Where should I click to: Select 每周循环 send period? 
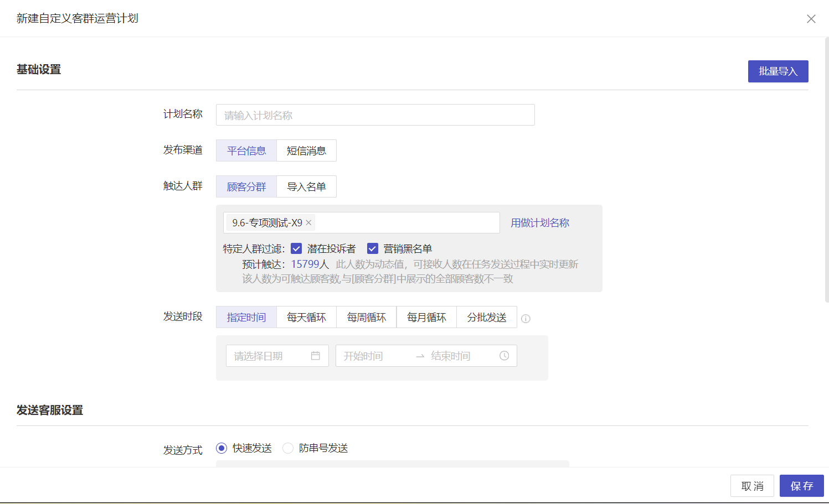tap(367, 317)
